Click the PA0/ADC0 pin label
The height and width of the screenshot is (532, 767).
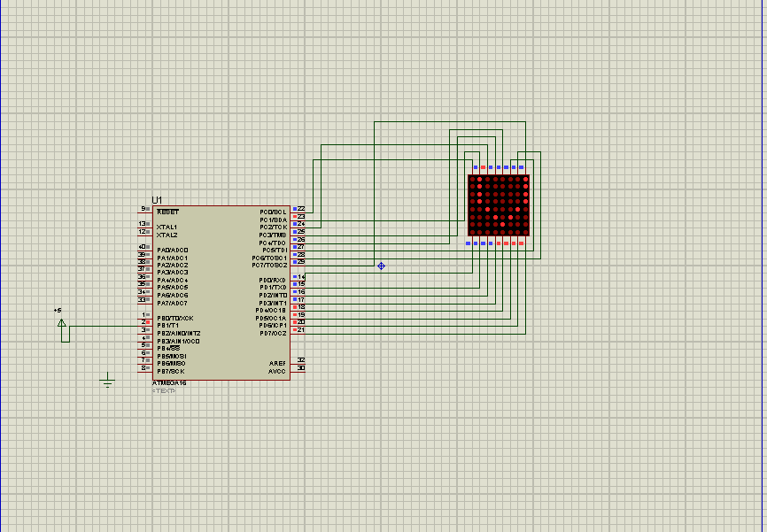coord(173,251)
